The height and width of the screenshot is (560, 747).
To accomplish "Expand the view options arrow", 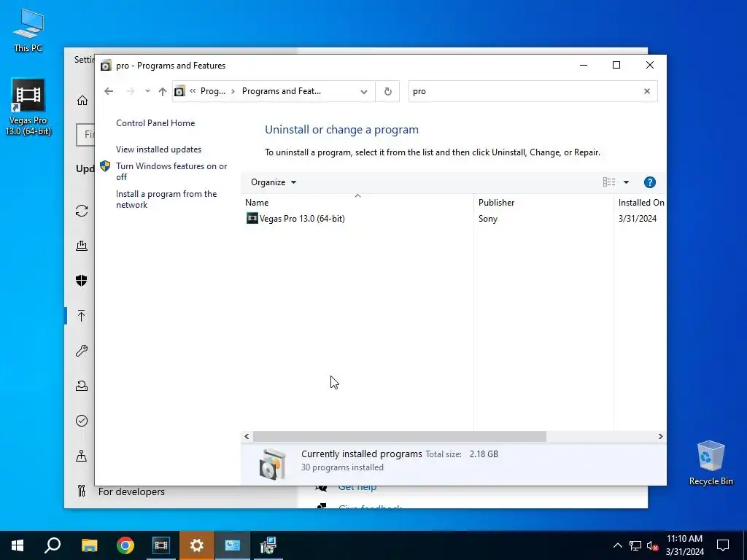I will coord(626,182).
